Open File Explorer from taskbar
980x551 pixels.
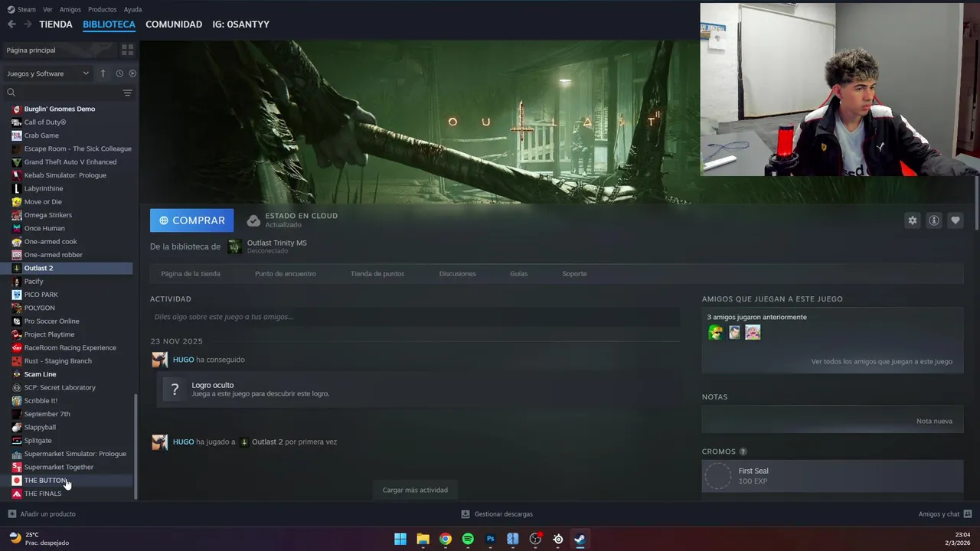423,539
